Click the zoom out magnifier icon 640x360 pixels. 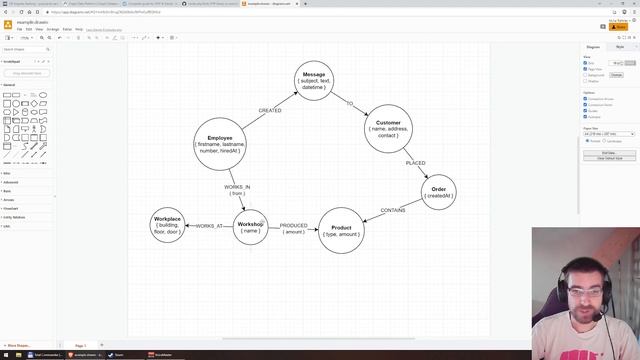49,38
